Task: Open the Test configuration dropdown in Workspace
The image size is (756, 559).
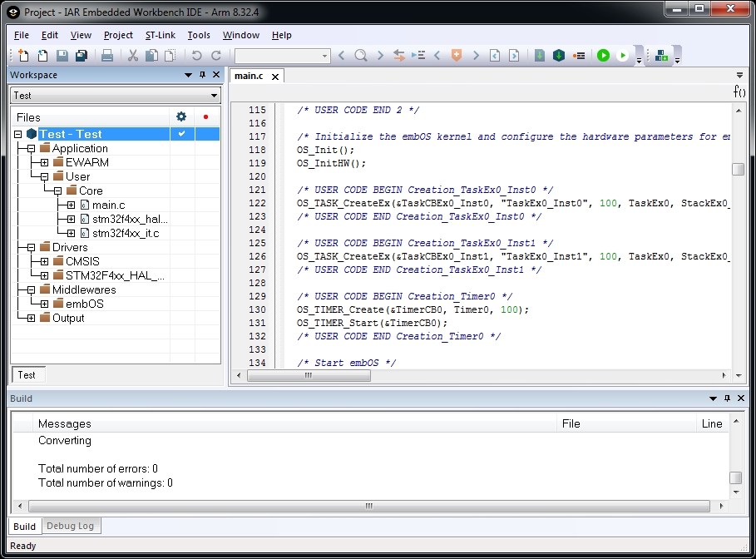Action: (x=212, y=95)
